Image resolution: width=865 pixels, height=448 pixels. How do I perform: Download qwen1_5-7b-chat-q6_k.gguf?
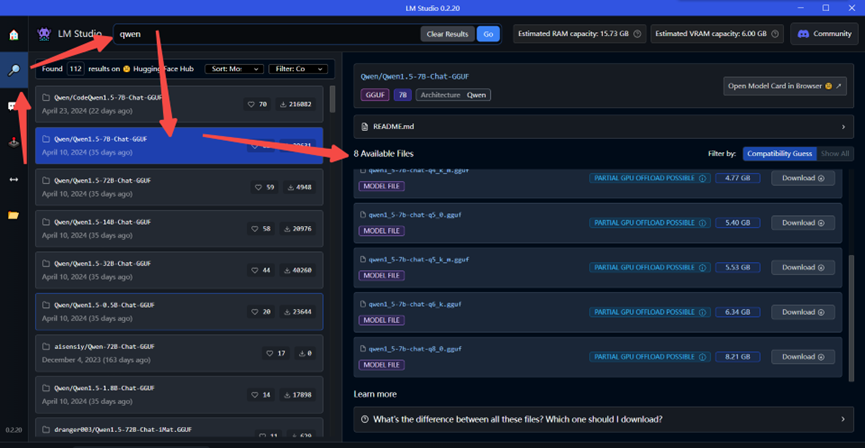click(803, 312)
